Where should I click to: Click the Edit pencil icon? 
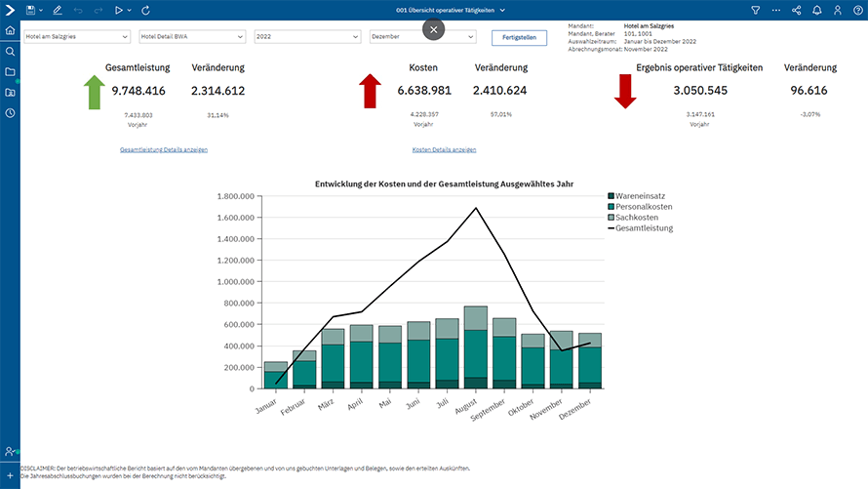[58, 10]
